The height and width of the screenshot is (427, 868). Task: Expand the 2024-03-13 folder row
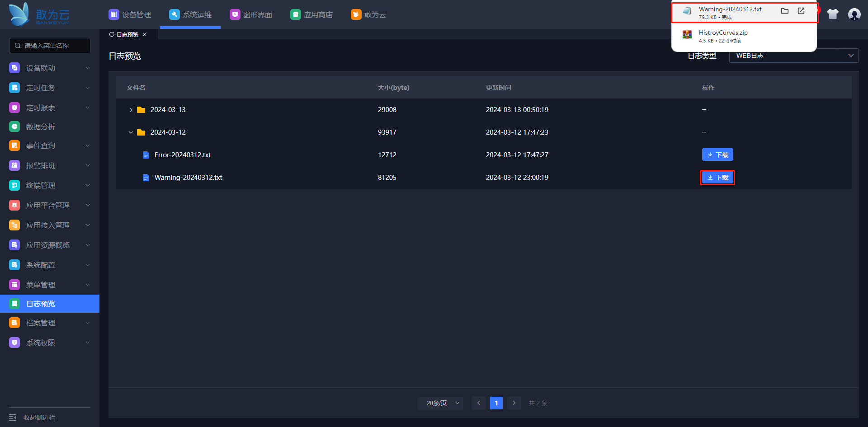point(131,110)
